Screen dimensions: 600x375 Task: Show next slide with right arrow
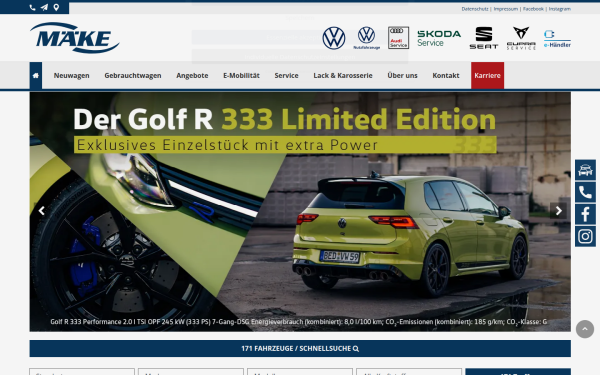tap(558, 211)
